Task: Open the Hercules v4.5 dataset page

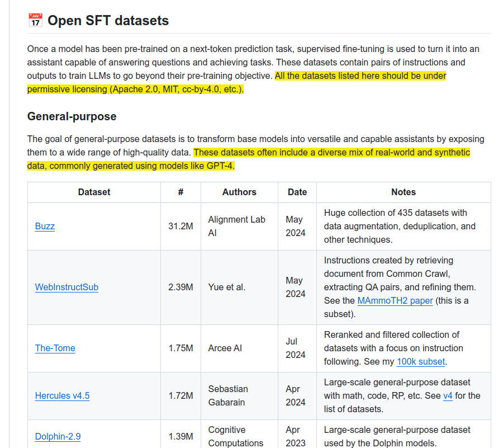Action: pyautogui.click(x=62, y=395)
